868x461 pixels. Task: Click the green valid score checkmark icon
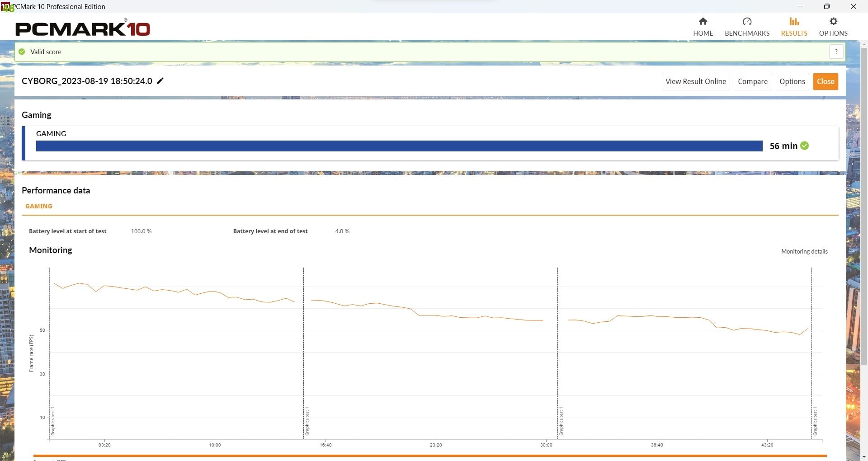coord(22,52)
